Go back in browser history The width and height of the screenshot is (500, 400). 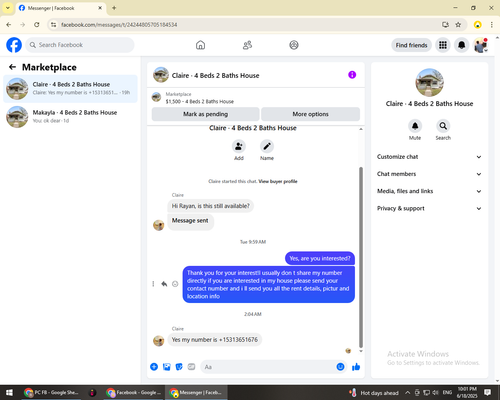click(9, 25)
